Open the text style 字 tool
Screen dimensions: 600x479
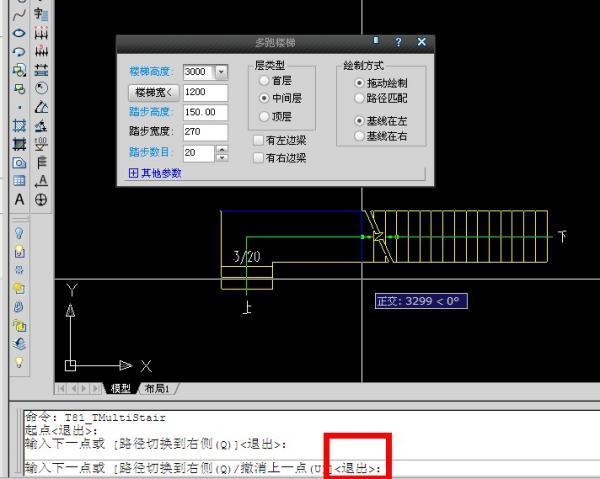point(41,15)
